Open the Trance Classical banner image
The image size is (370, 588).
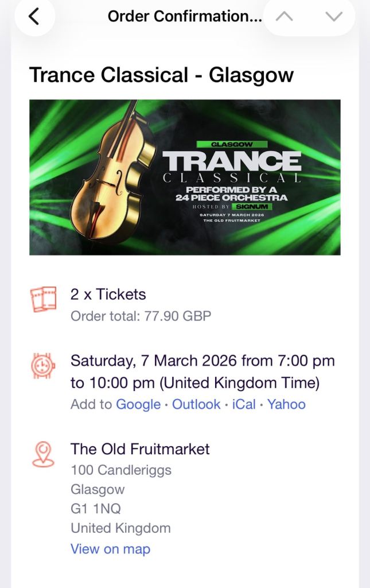click(185, 177)
